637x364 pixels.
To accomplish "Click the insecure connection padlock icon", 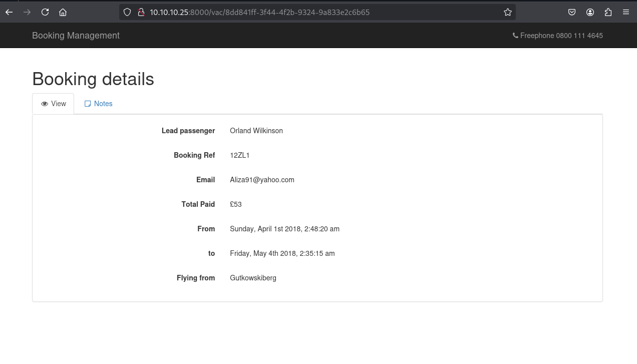I will pos(141,12).
